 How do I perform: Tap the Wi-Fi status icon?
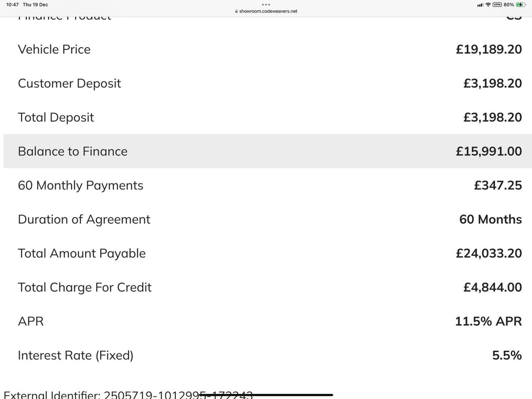(488, 5)
